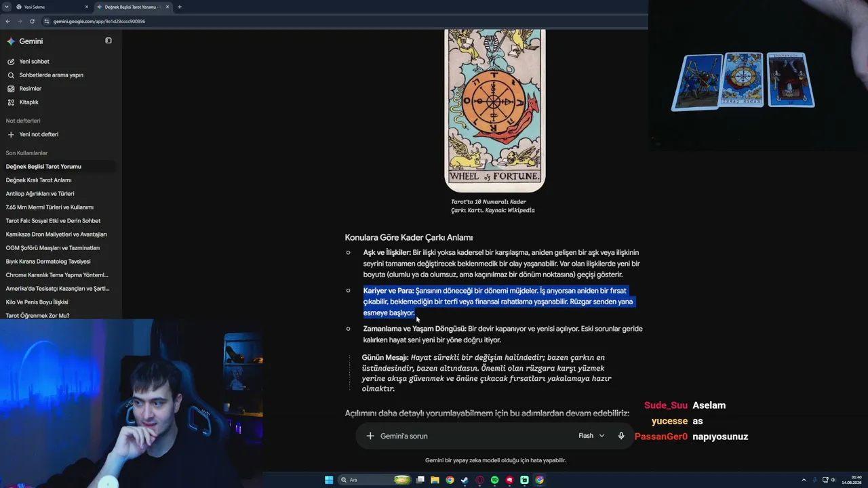This screenshot has width=868, height=488.
Task: Click the microphone icon in prompt box
Action: pyautogui.click(x=621, y=436)
